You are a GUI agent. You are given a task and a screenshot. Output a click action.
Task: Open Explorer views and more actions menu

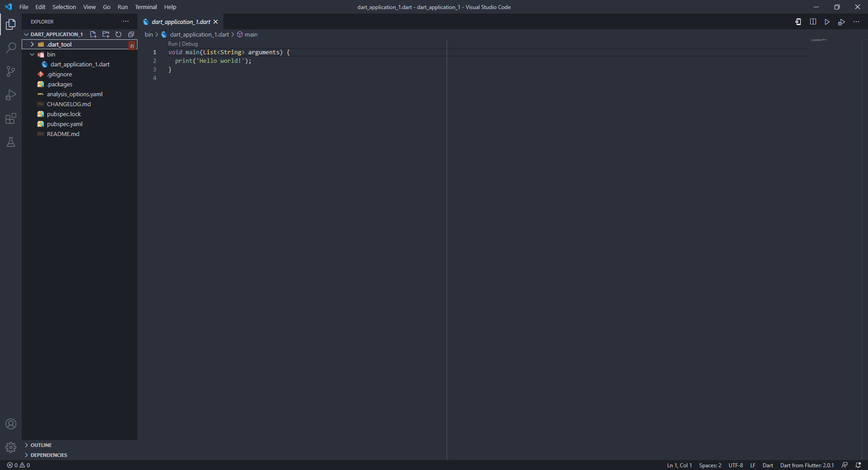(x=126, y=22)
